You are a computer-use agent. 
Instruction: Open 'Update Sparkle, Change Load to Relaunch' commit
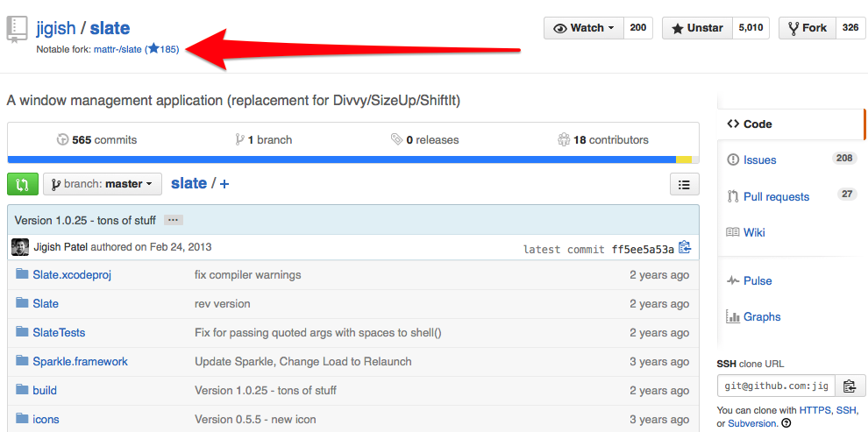(x=303, y=361)
